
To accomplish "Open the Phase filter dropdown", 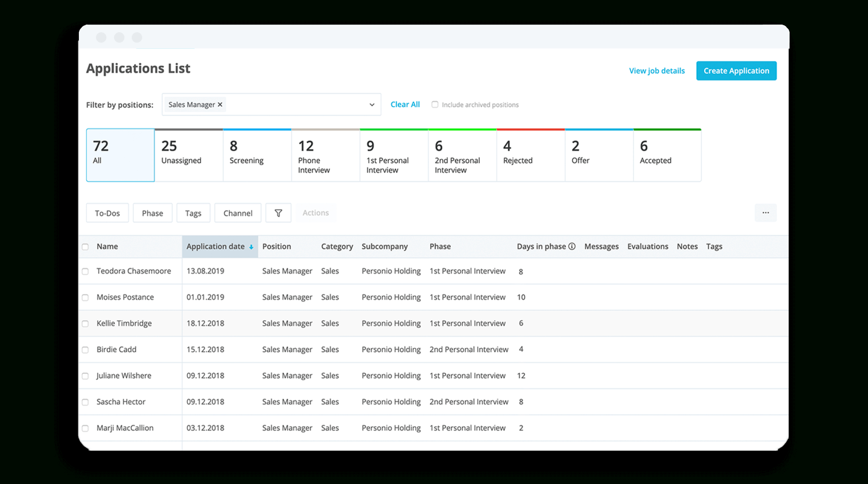I will 153,212.
